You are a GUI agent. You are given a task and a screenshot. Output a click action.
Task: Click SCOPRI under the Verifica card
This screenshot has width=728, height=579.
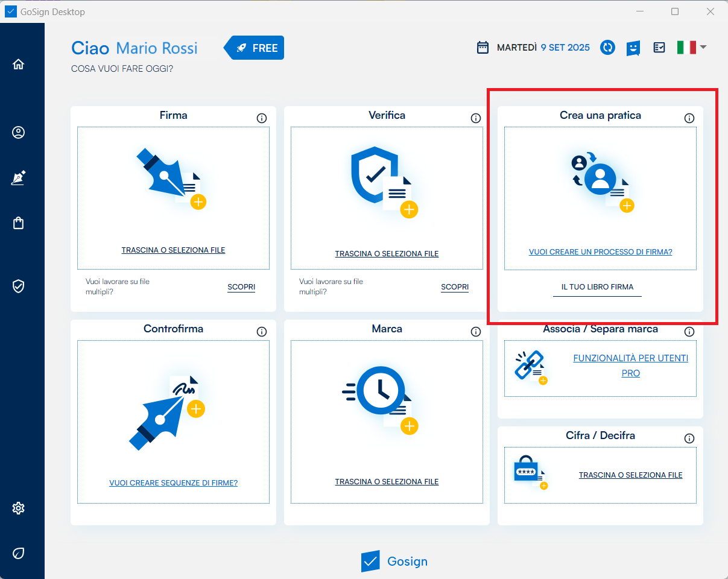point(455,287)
